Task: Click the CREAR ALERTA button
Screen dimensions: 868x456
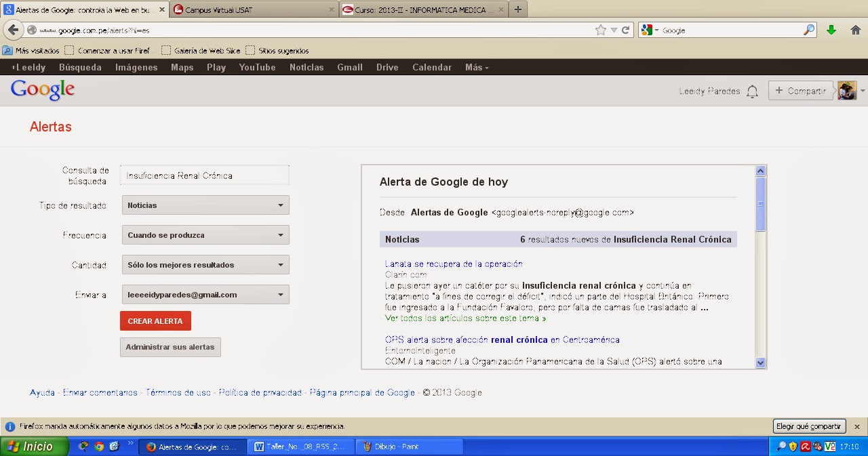Action: point(155,321)
